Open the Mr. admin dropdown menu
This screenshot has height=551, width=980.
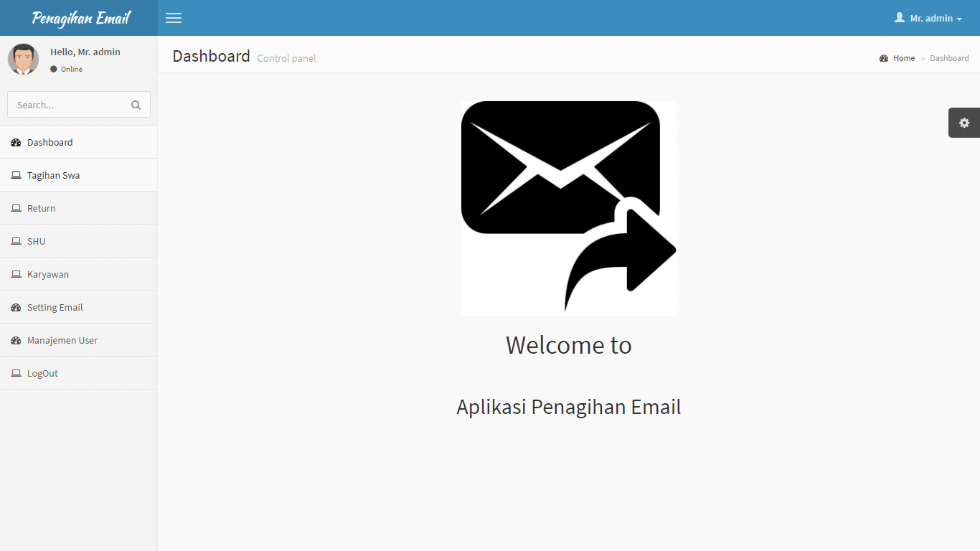pyautogui.click(x=928, y=18)
